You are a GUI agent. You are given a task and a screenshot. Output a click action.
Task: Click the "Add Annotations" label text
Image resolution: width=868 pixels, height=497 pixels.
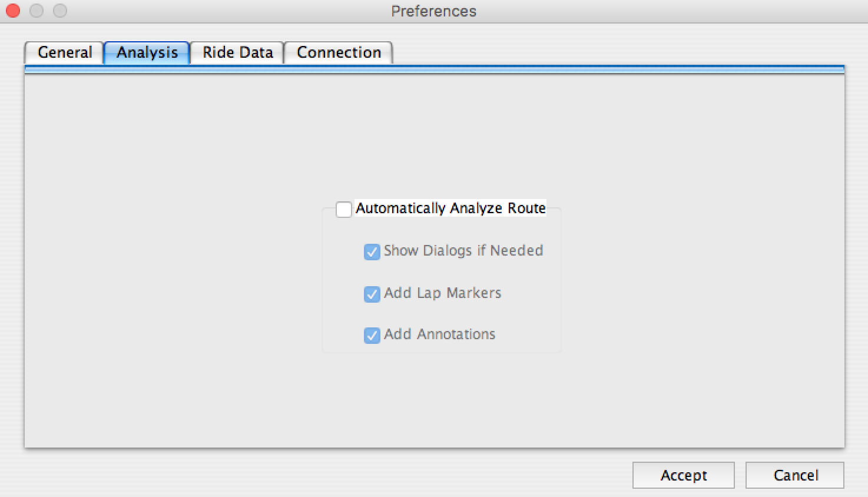[x=439, y=334]
